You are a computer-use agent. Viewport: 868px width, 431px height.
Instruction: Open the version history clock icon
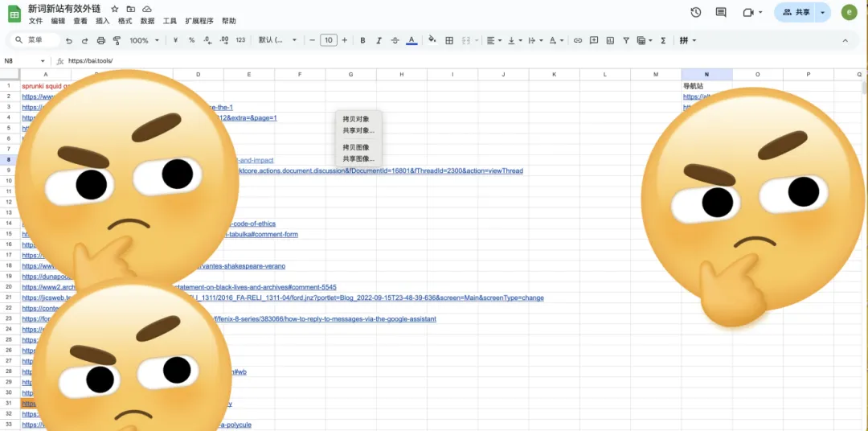[x=696, y=12]
